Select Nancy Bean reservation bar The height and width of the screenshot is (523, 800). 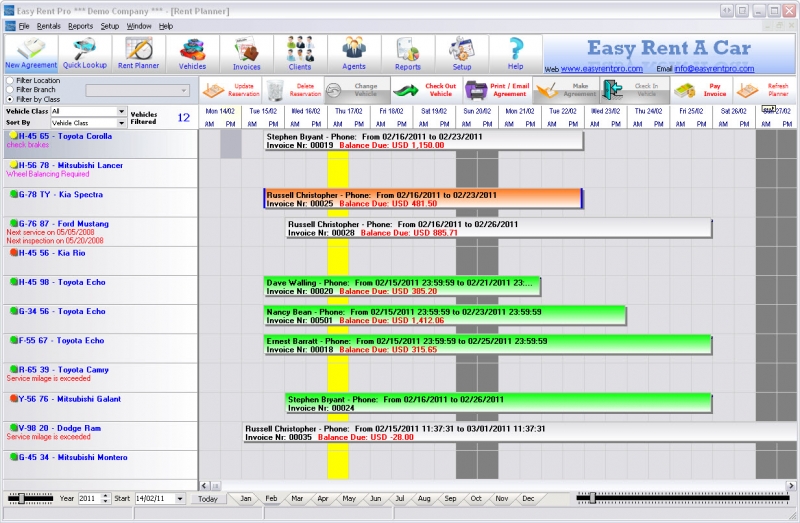(x=444, y=316)
